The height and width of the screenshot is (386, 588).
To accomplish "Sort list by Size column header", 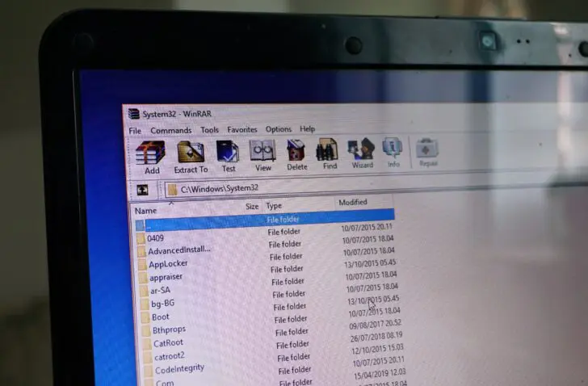I will pos(252,207).
